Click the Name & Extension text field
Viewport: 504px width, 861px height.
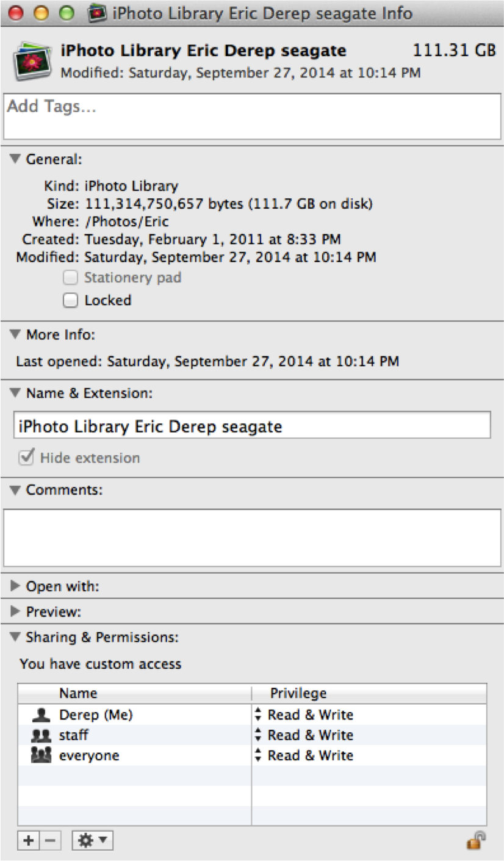pyautogui.click(x=252, y=426)
